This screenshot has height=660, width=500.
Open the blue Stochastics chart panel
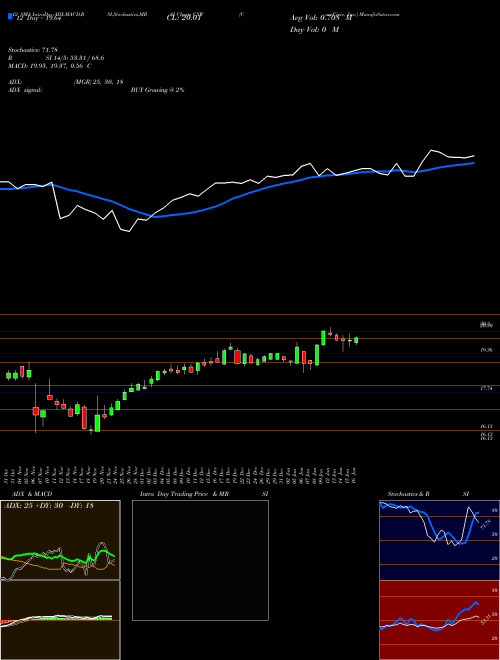pos(440,540)
